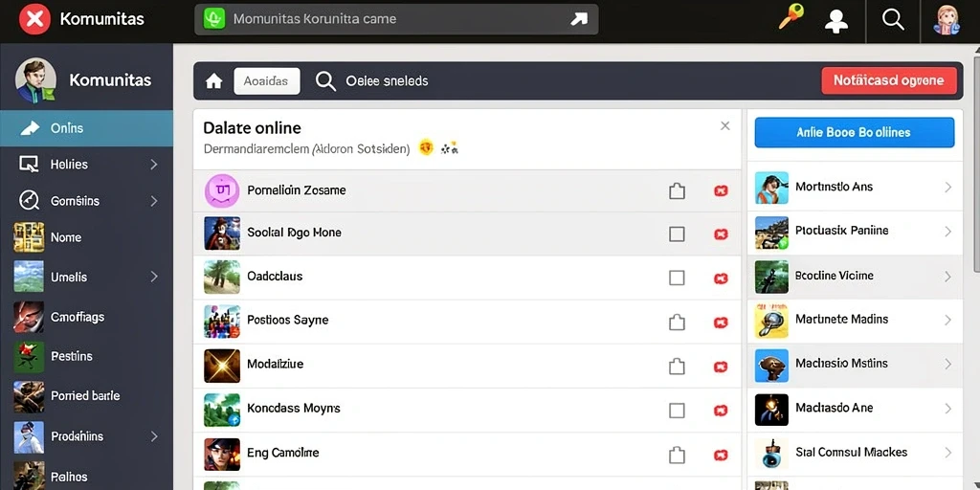Click the blue Anlie Booe Bo olines button
Image resolution: width=980 pixels, height=490 pixels.
(x=855, y=132)
